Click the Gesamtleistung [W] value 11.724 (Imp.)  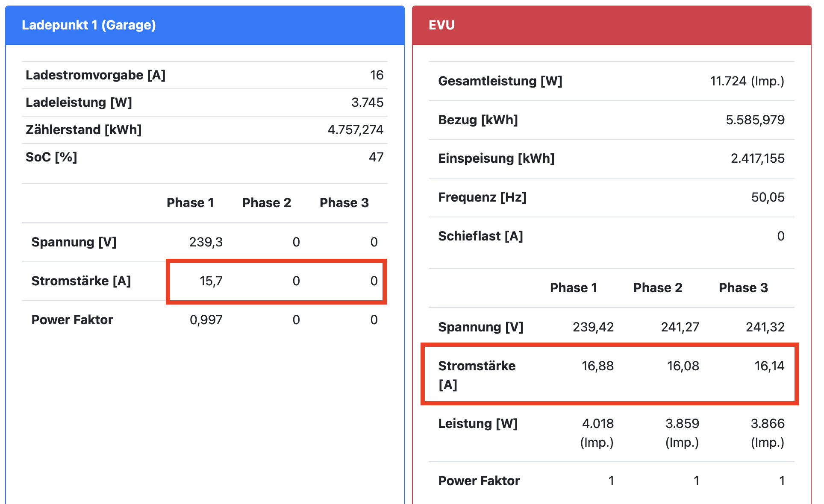point(747,81)
